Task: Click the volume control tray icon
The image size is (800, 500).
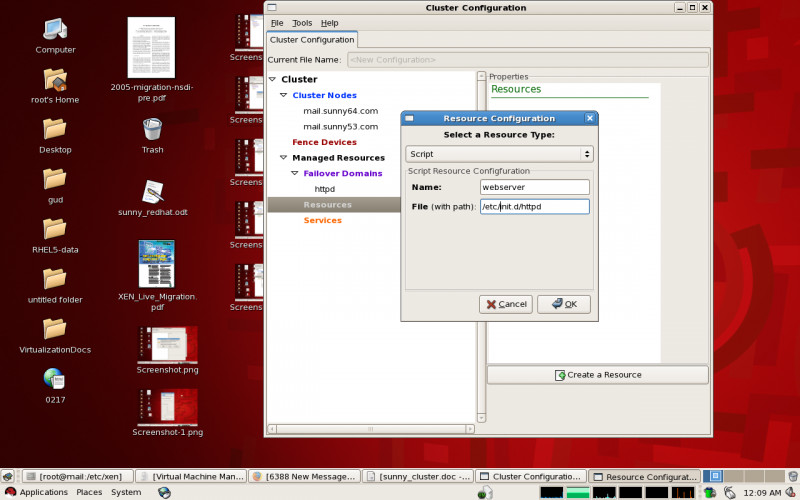Action: (x=791, y=492)
